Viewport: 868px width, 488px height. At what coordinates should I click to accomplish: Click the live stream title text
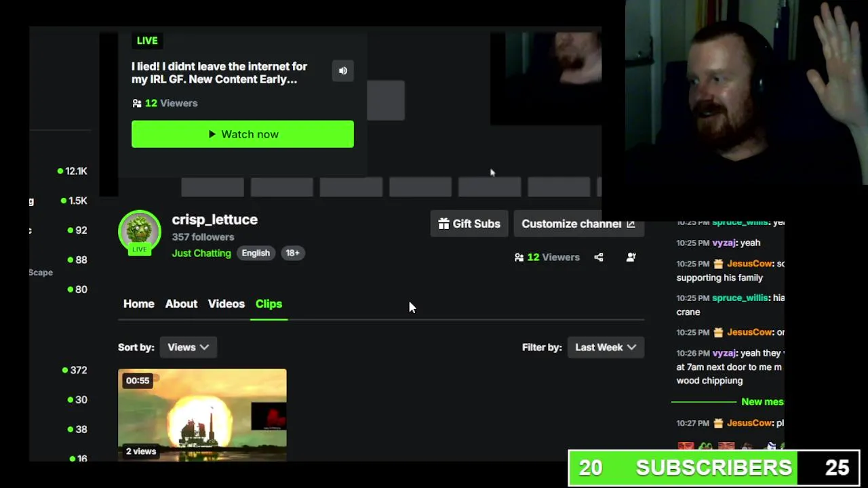[x=220, y=73]
